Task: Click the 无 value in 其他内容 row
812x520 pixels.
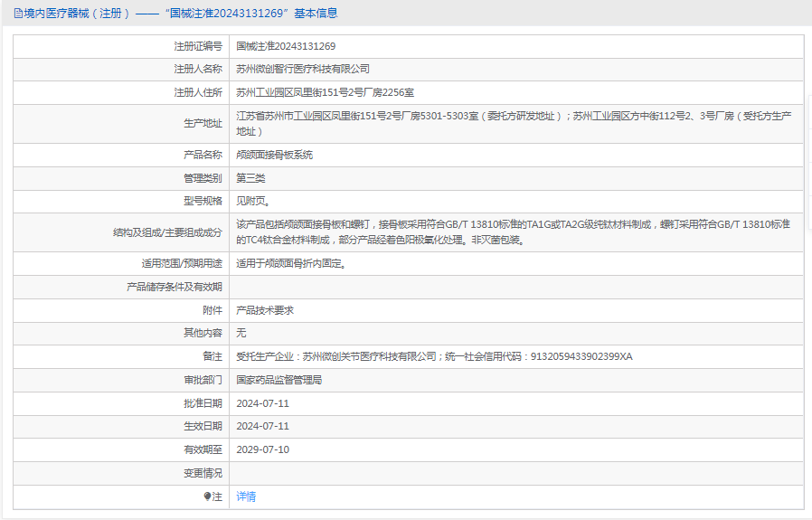Action: point(241,333)
